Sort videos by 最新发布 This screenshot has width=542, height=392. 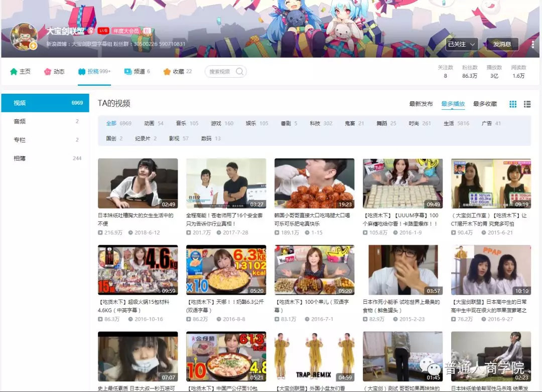421,104
